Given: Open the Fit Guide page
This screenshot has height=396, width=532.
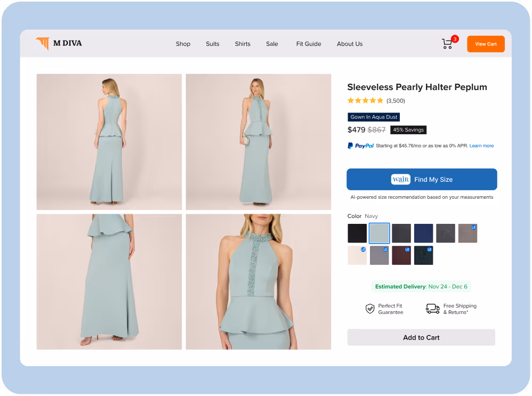Looking at the screenshot, I should [309, 44].
